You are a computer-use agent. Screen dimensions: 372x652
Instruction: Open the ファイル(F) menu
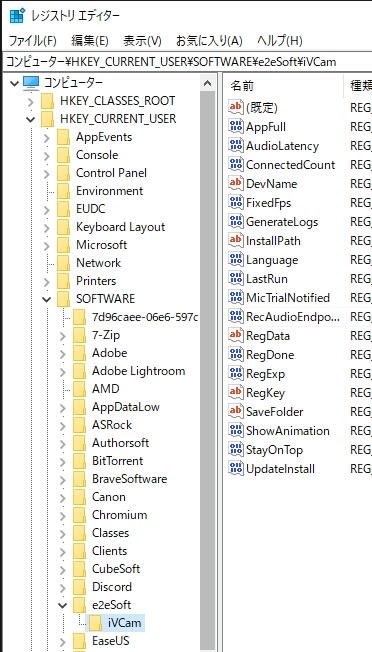tap(32, 41)
